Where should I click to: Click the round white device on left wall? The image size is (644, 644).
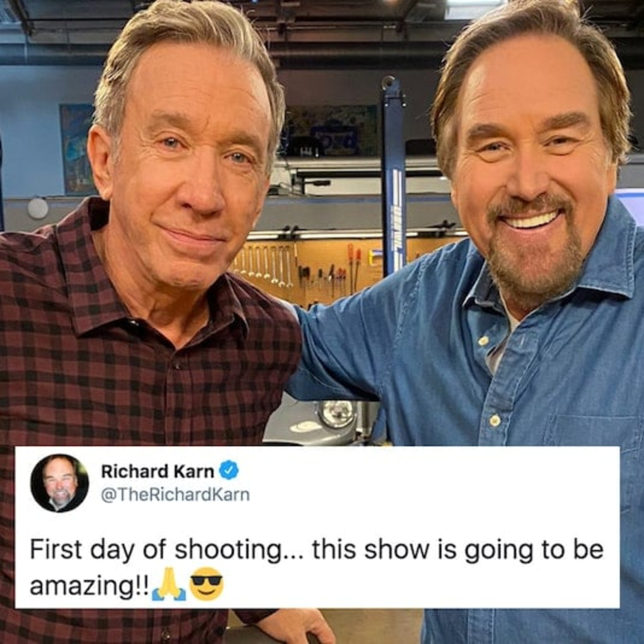[38, 208]
